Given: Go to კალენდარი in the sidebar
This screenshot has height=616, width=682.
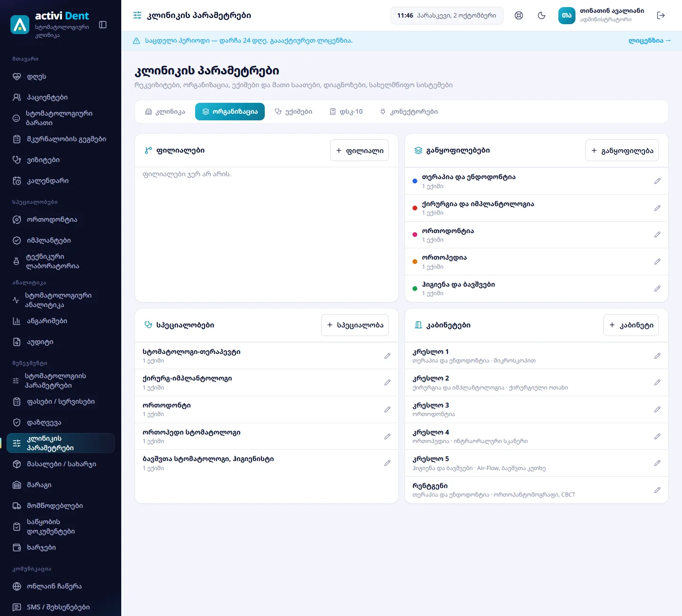Looking at the screenshot, I should [x=61, y=181].
